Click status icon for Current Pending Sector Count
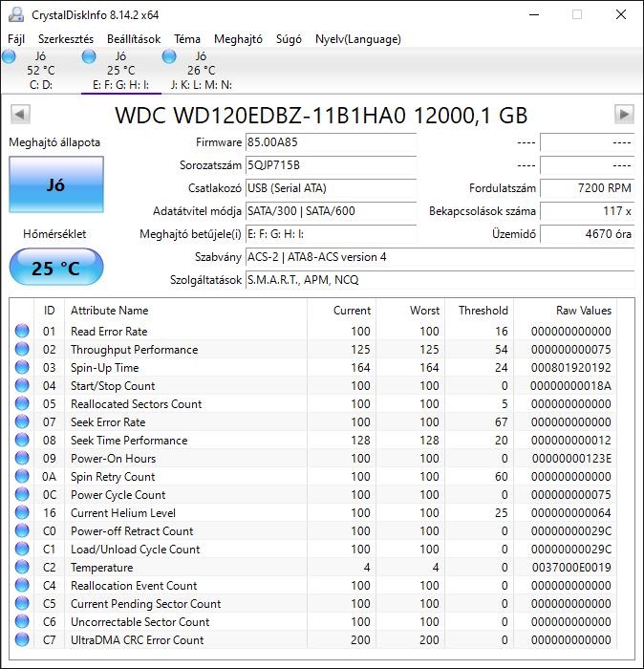The image size is (644, 669). pos(22,603)
